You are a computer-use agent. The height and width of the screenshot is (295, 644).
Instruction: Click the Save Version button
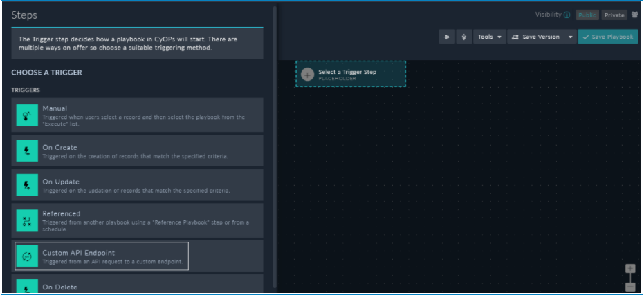pyautogui.click(x=535, y=37)
